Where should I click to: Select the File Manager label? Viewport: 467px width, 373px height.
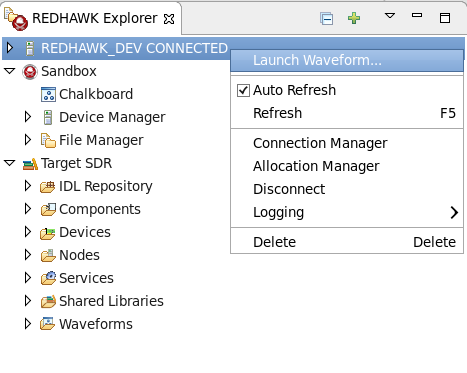101,140
